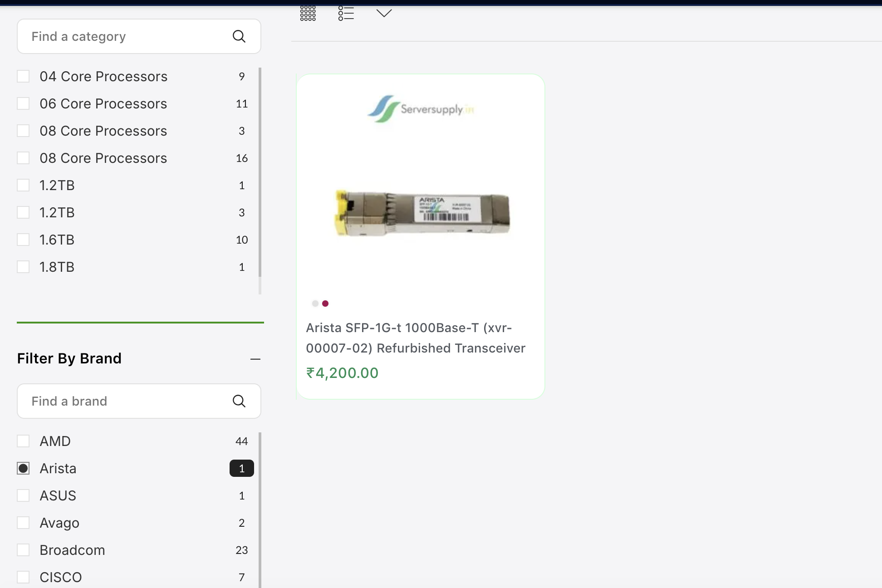Select the first gray image carousel dot
Screen dimensions: 882x588
pos(315,304)
